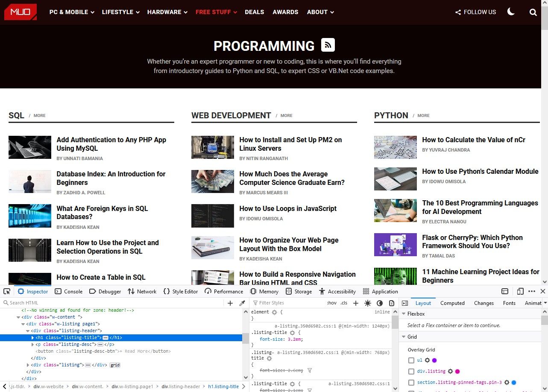Switch to the Network tab
The height and width of the screenshot is (392, 548).
click(x=142, y=291)
